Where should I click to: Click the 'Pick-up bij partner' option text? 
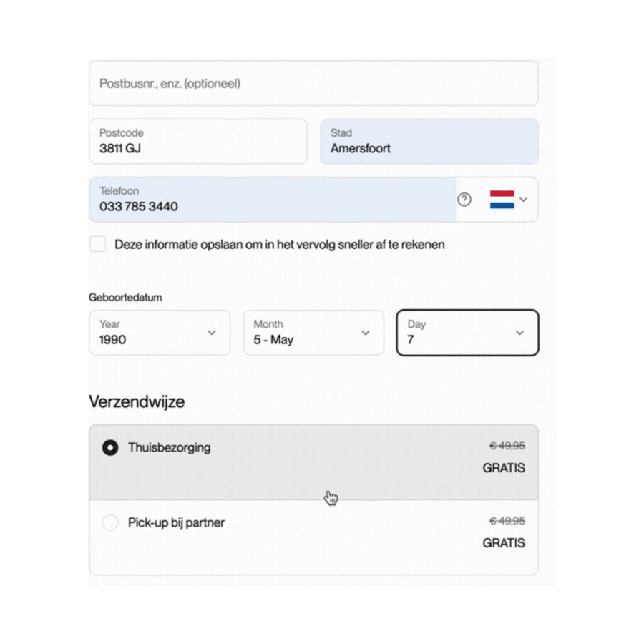176,523
